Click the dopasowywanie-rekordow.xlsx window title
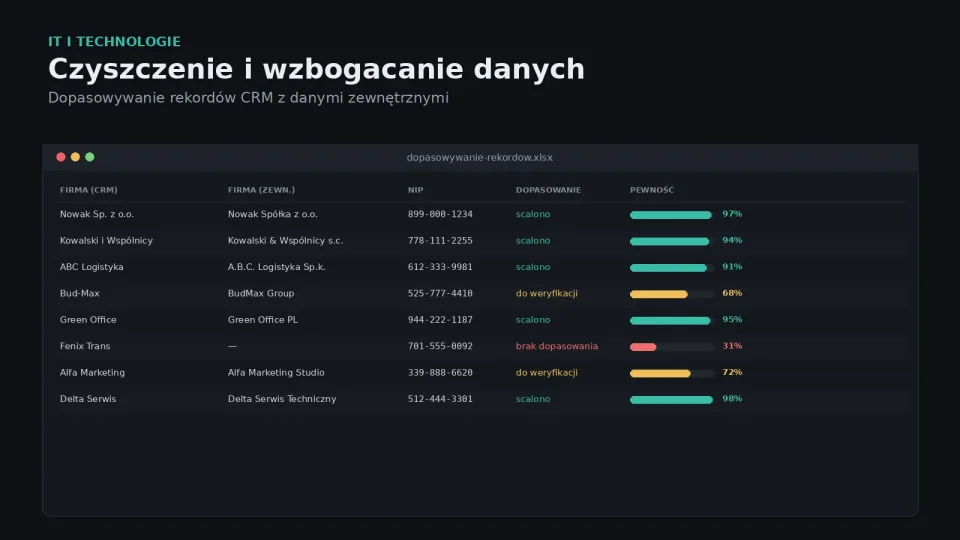 click(x=479, y=157)
